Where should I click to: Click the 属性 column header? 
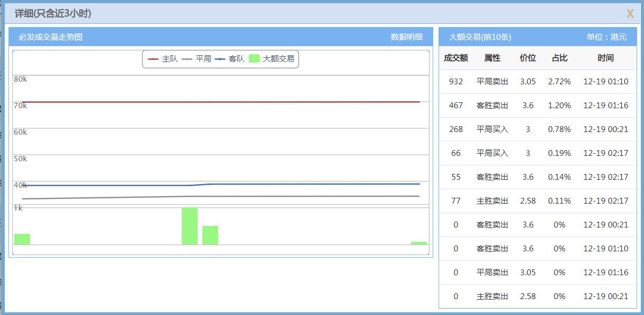click(x=491, y=58)
